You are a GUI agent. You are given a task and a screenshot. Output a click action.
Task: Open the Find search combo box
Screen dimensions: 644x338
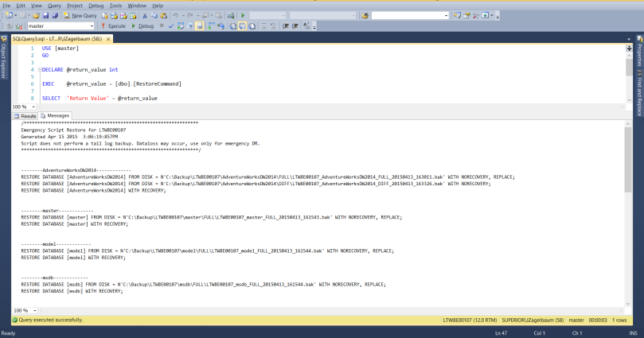410,16
